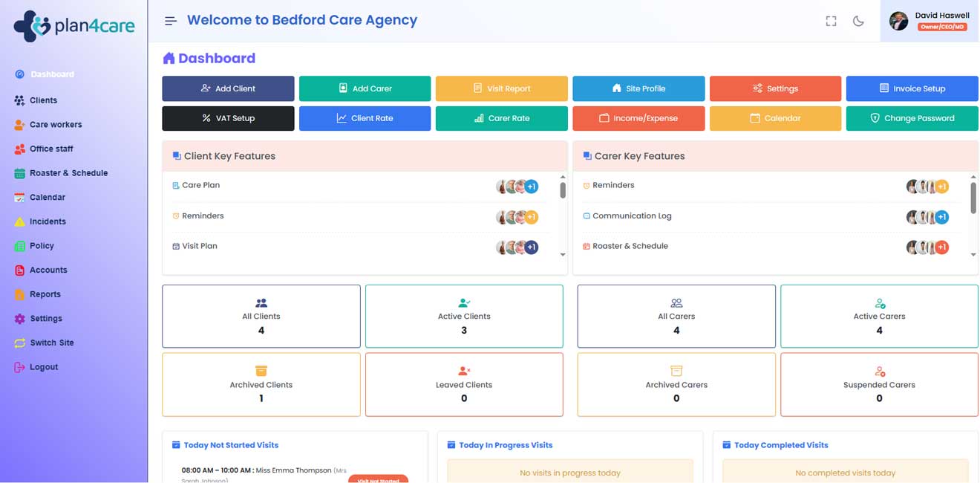The height and width of the screenshot is (483, 980).
Task: Click the All Clients people icon
Action: [261, 303]
